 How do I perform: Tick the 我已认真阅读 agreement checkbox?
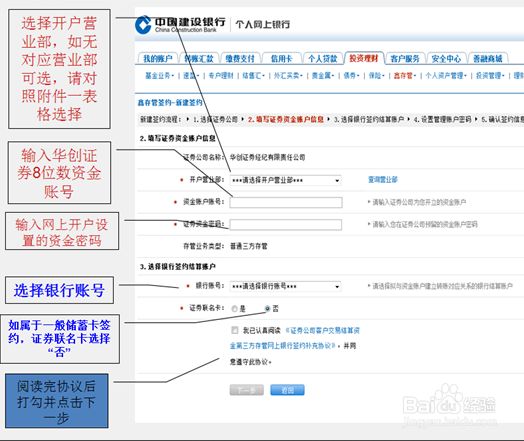[x=235, y=330]
